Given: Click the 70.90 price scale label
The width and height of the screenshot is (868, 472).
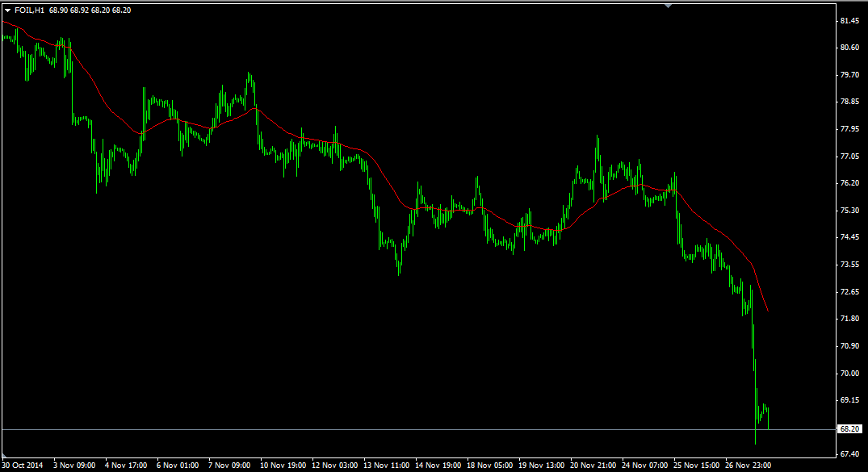Looking at the screenshot, I should [849, 346].
